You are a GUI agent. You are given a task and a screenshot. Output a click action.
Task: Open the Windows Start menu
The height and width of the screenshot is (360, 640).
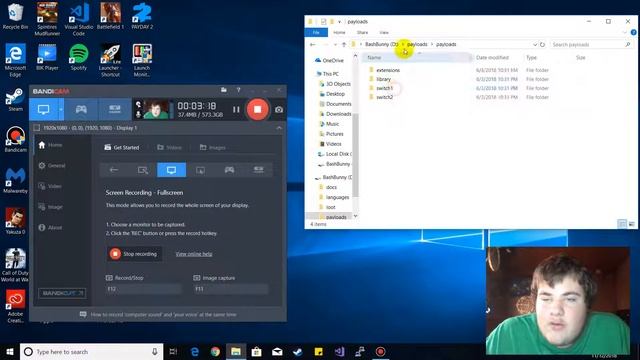(10, 351)
